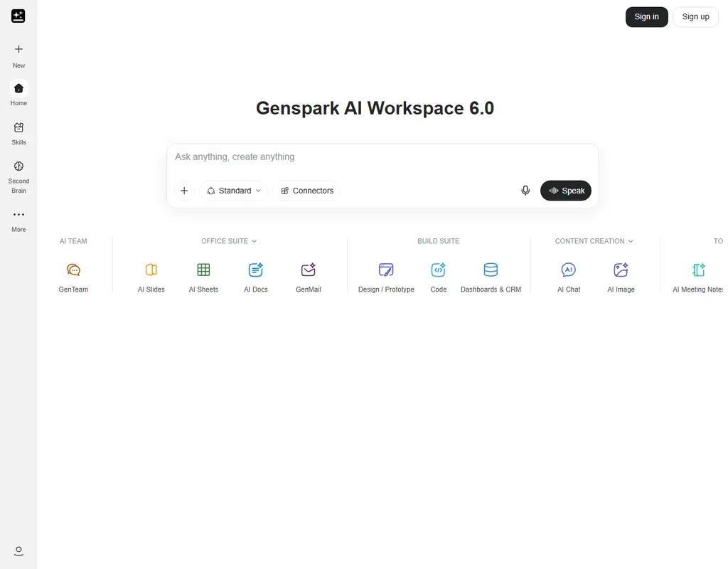Click the Genspark AI Workspace 6.0 title

pos(375,108)
